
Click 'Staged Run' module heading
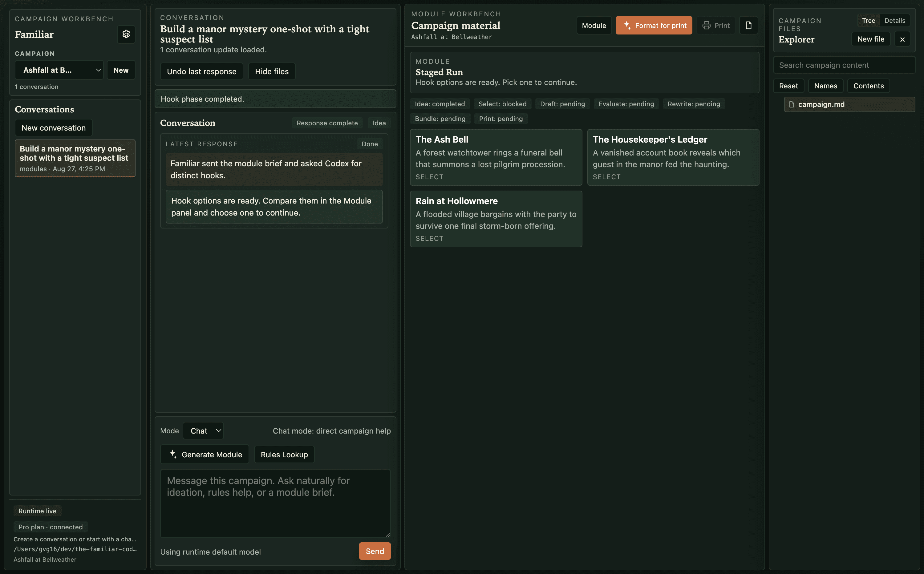click(439, 72)
